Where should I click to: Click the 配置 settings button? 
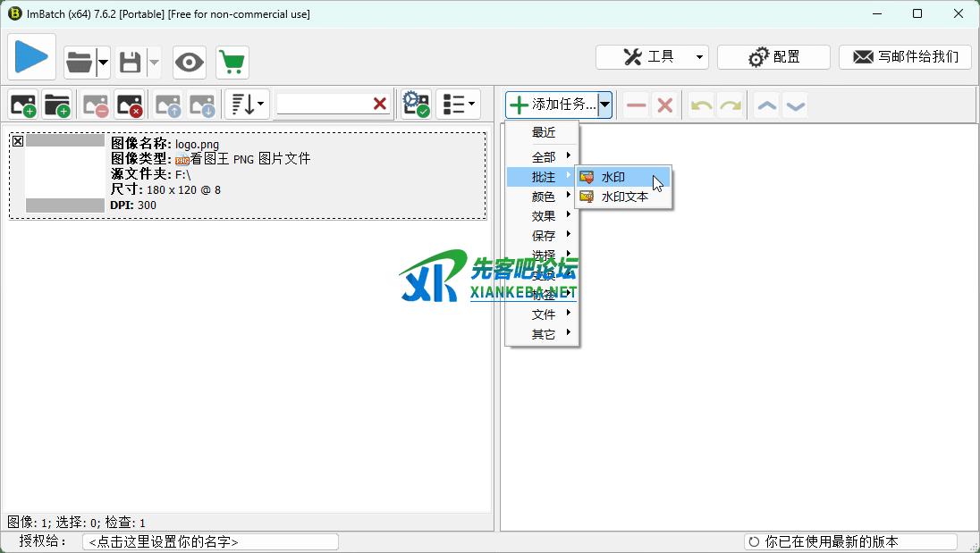click(x=773, y=57)
